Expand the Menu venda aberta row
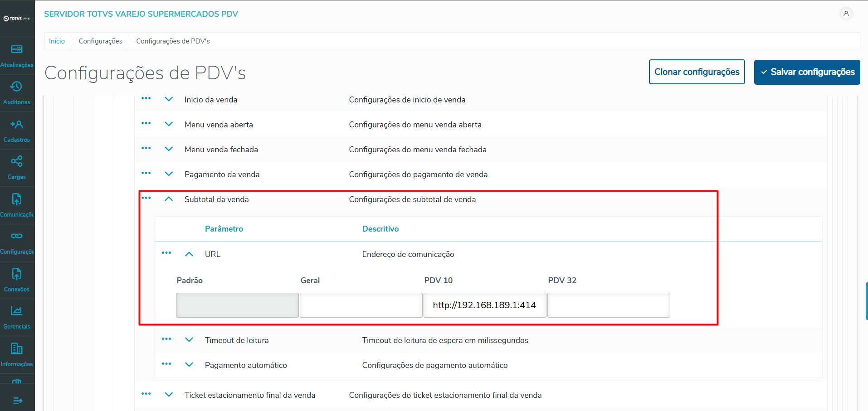Viewport: 868px width, 411px height. point(169,124)
